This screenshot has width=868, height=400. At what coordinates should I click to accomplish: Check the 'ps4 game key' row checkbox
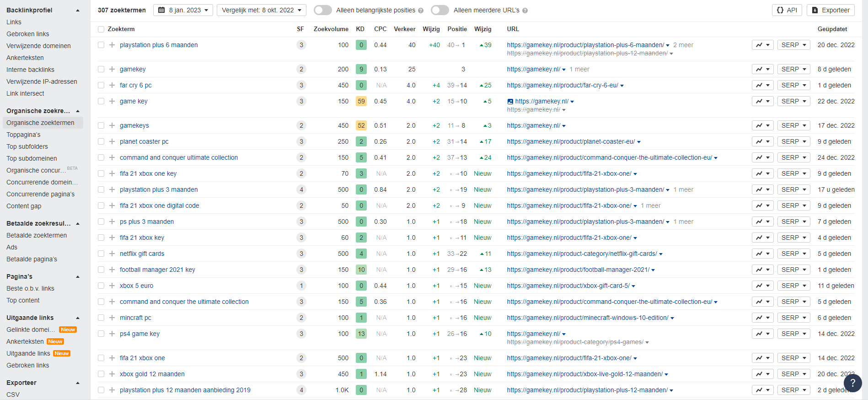[101, 334]
